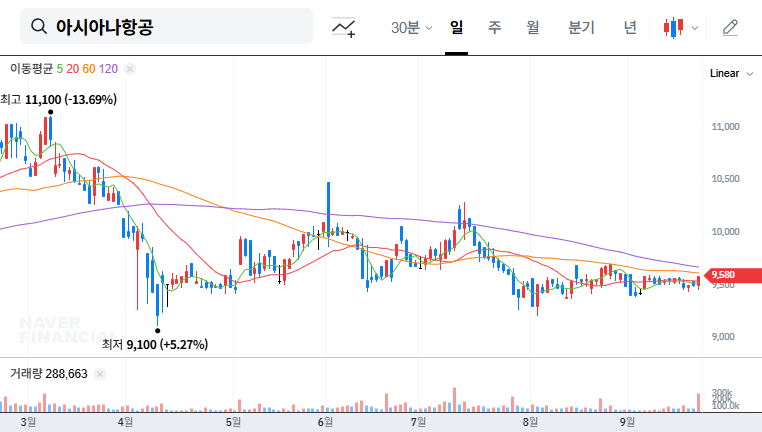Viewport: 762px width, 432px height.
Task: Click the lowest price marker dot
Action: point(157,331)
